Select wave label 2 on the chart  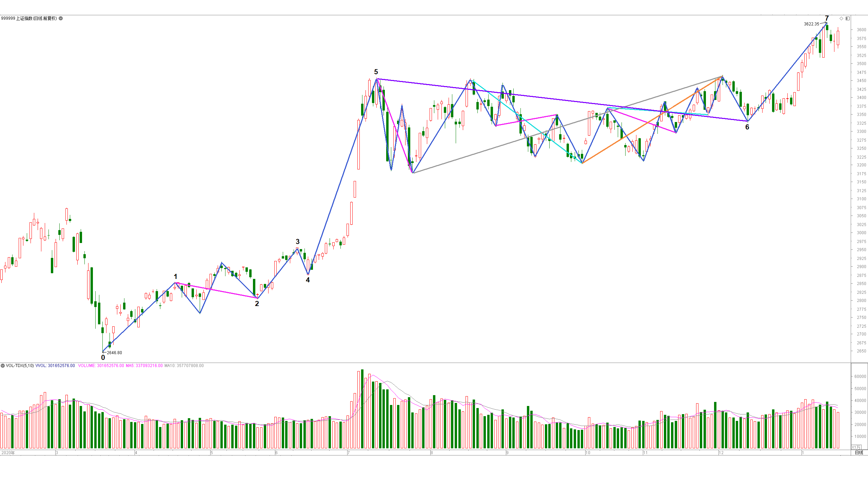coord(257,304)
